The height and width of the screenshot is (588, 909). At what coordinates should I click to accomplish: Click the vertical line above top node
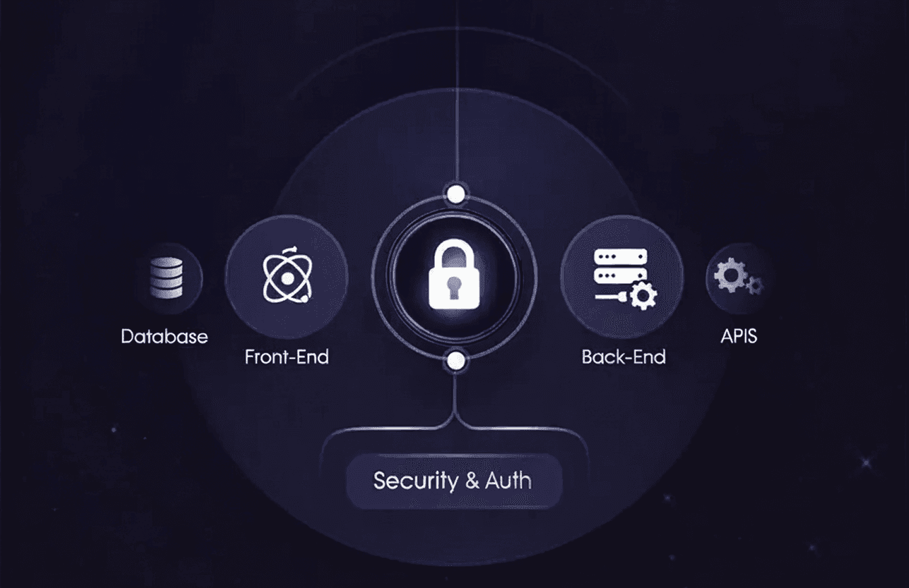coord(457,93)
